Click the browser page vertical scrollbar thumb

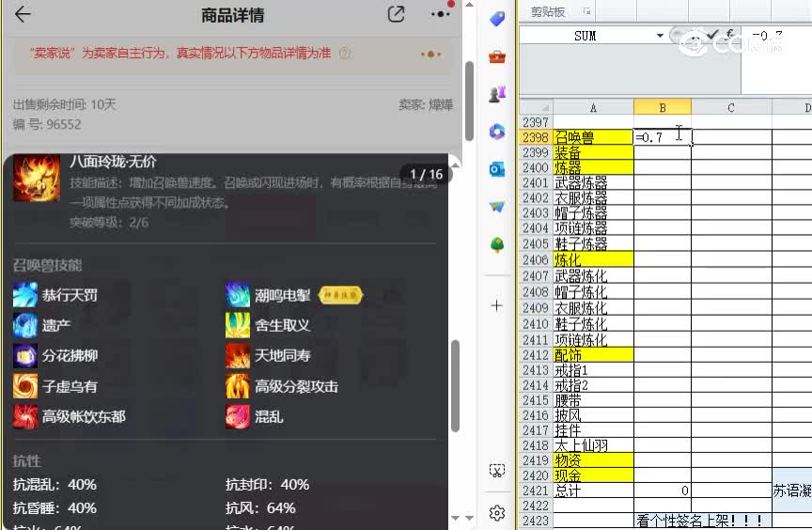pos(469,101)
